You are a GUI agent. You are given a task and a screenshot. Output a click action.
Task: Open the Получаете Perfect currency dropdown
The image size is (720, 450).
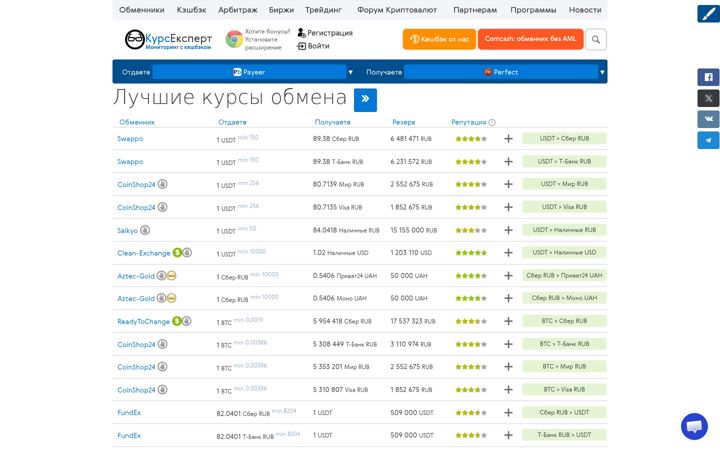point(501,72)
